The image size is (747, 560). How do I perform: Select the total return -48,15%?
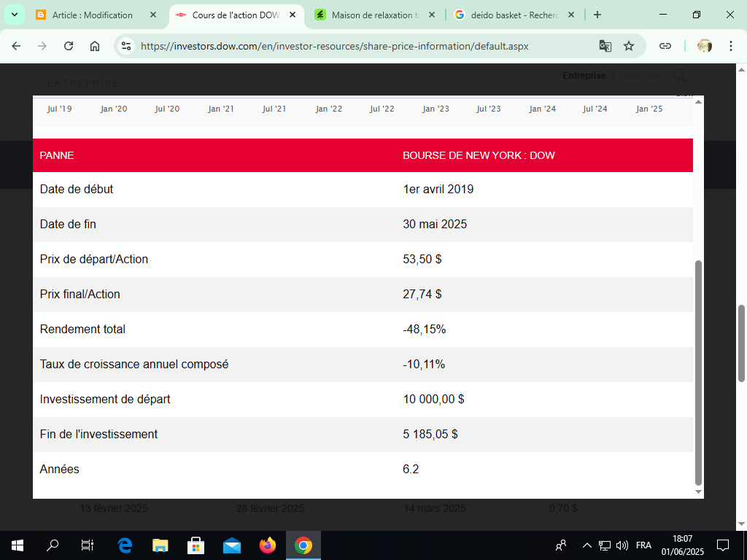coord(424,329)
